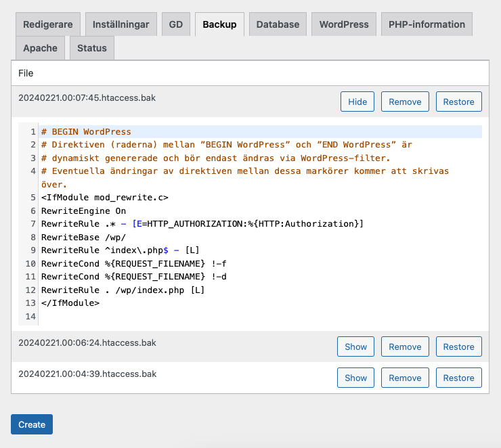Click the Backup tab
The width and height of the screenshot is (501, 448).
pyautogui.click(x=219, y=24)
